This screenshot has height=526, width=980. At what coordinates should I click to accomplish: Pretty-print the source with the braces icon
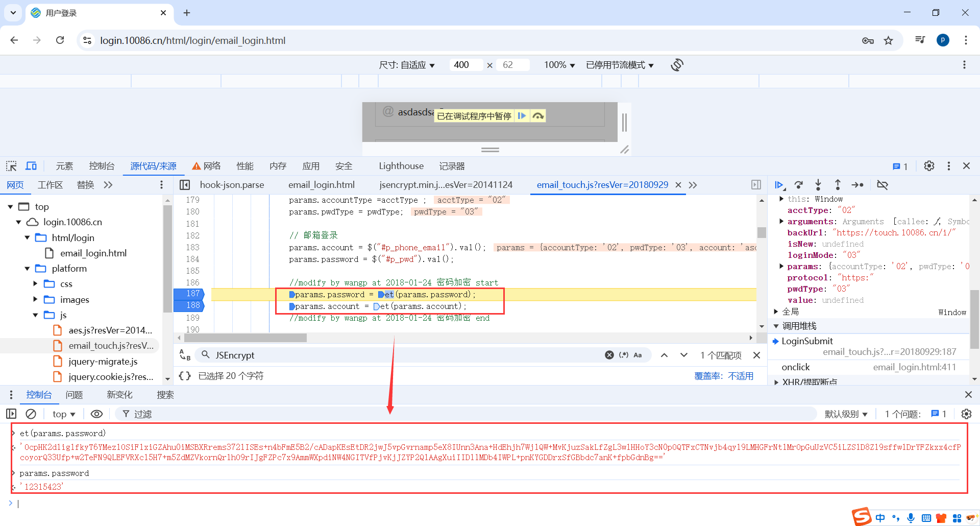pyautogui.click(x=185, y=376)
